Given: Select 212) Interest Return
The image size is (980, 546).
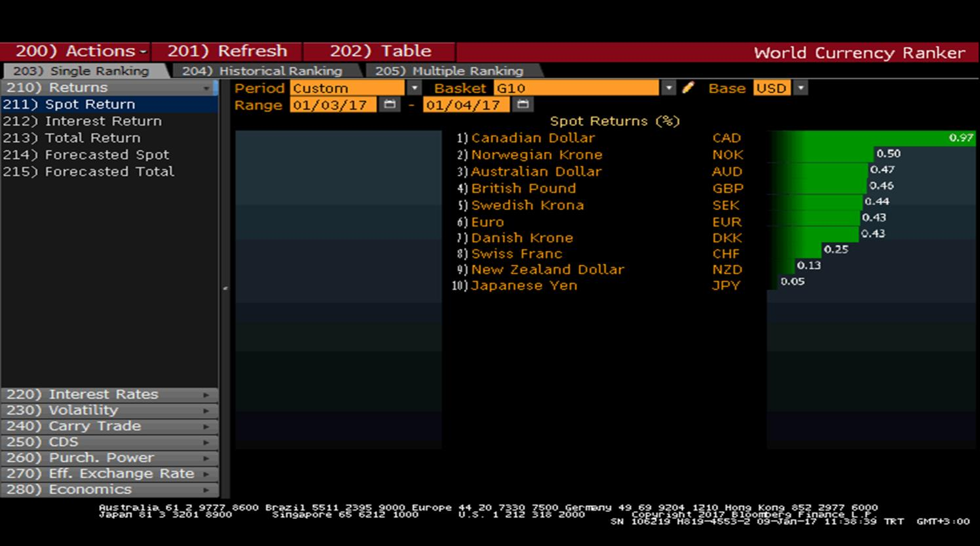Looking at the screenshot, I should pyautogui.click(x=109, y=121).
